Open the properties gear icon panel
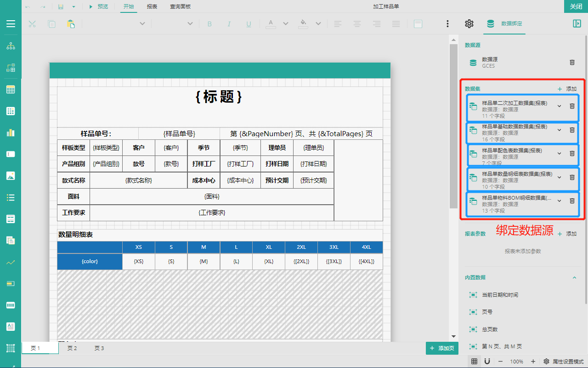 469,24
